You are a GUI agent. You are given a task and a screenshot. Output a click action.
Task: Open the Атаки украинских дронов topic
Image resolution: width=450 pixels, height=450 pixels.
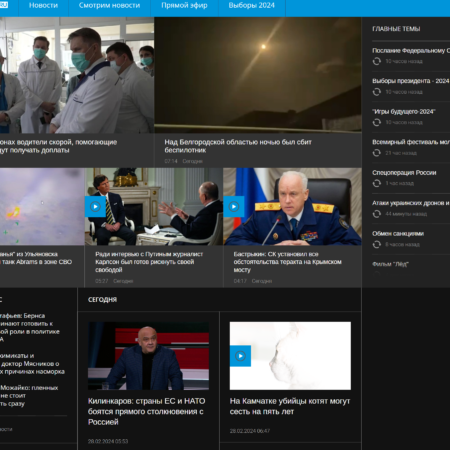(x=411, y=203)
